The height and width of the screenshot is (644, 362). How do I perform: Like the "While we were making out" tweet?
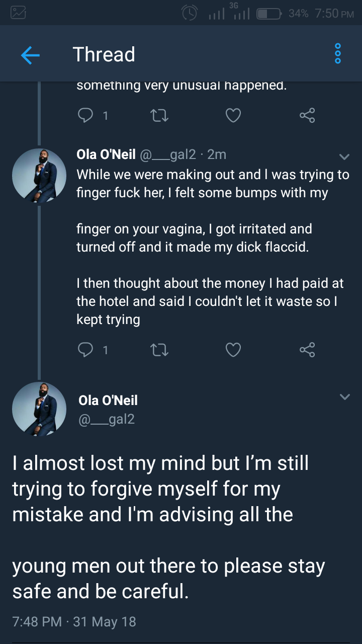click(233, 350)
